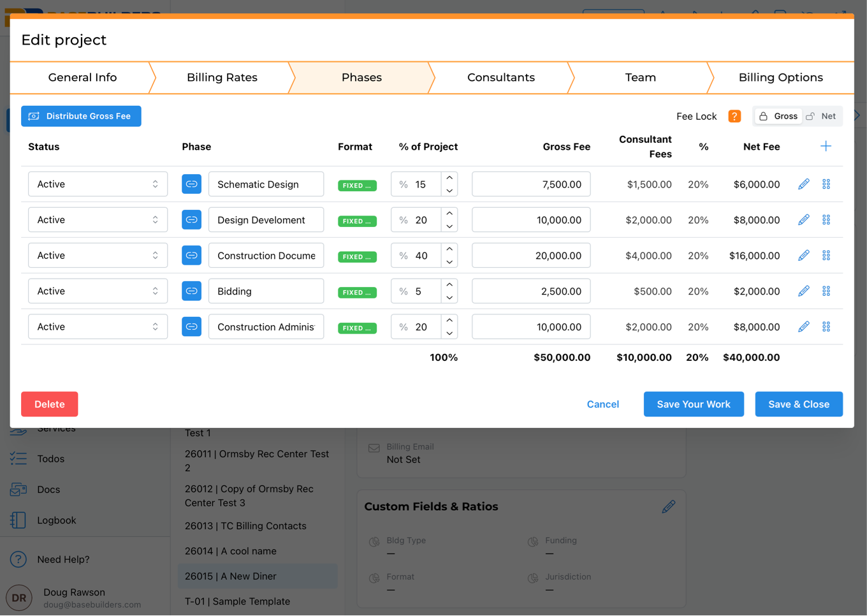Select 26011 | Ormsby Rec Center Test 2
867x616 pixels.
click(258, 461)
